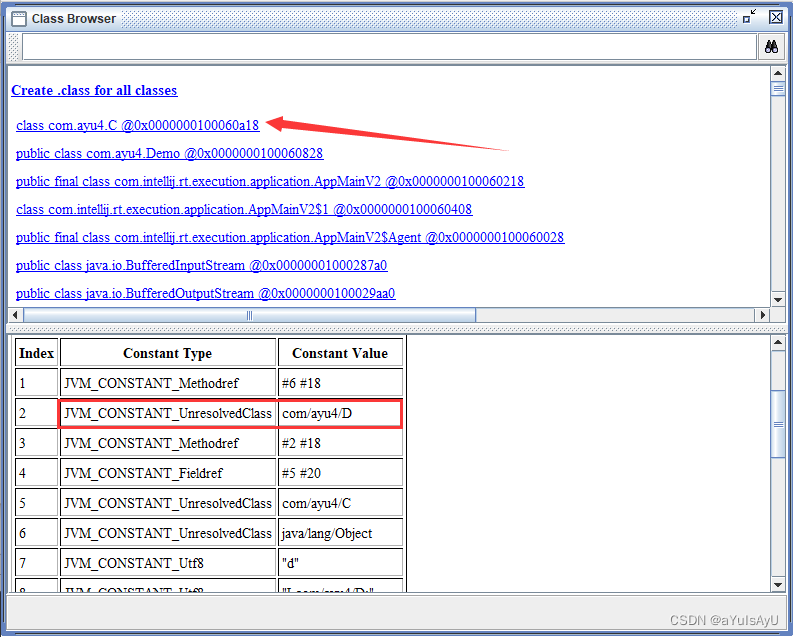
Task: Open Create .class for all classes link
Action: [94, 90]
